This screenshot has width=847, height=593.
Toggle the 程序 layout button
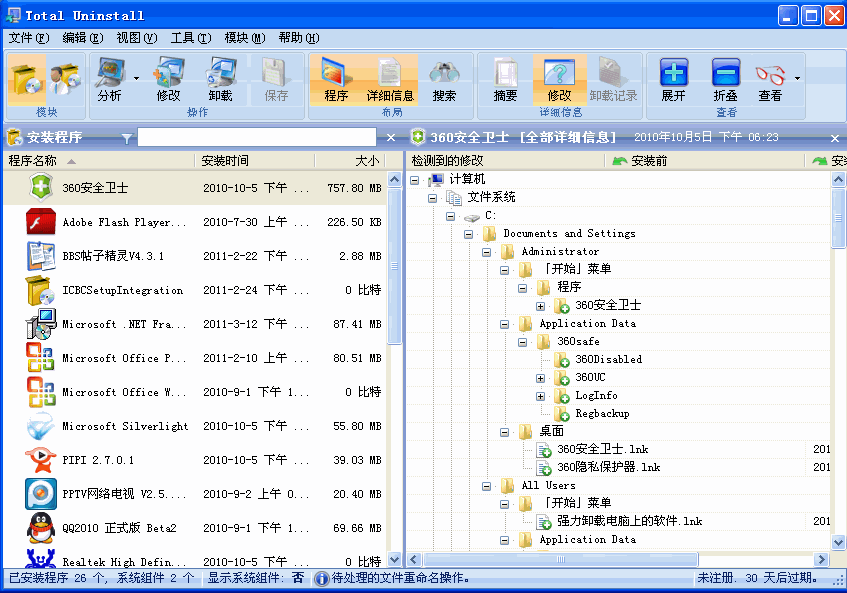[x=336, y=80]
